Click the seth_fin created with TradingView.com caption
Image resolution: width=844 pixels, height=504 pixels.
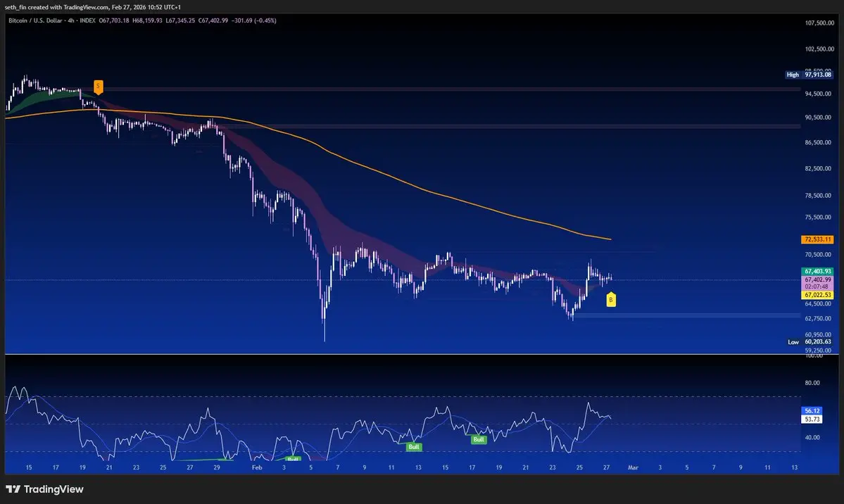point(93,7)
